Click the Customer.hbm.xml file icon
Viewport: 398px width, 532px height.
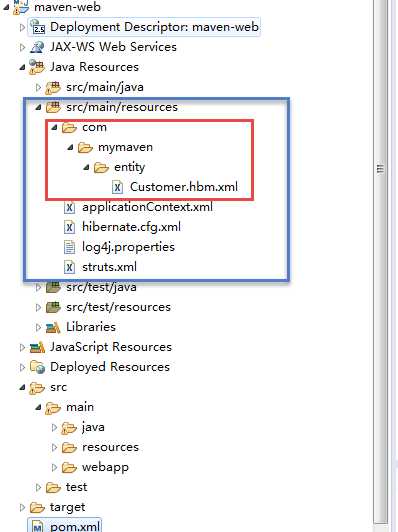click(117, 187)
